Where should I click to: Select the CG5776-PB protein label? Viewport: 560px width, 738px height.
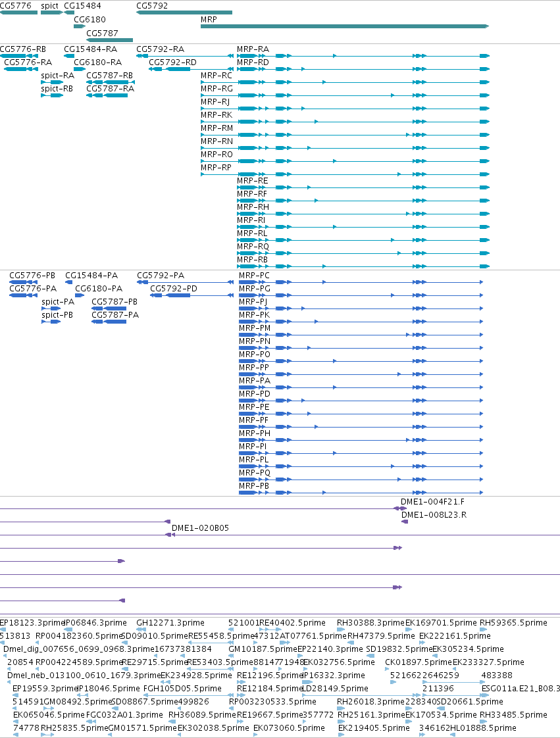[32, 276]
